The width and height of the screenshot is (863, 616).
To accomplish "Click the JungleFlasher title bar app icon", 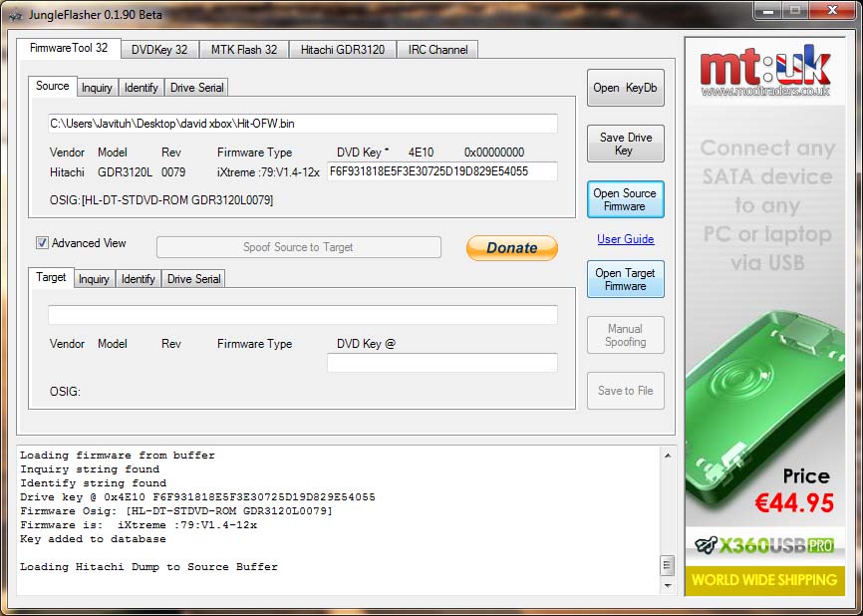I will pyautogui.click(x=14, y=14).
